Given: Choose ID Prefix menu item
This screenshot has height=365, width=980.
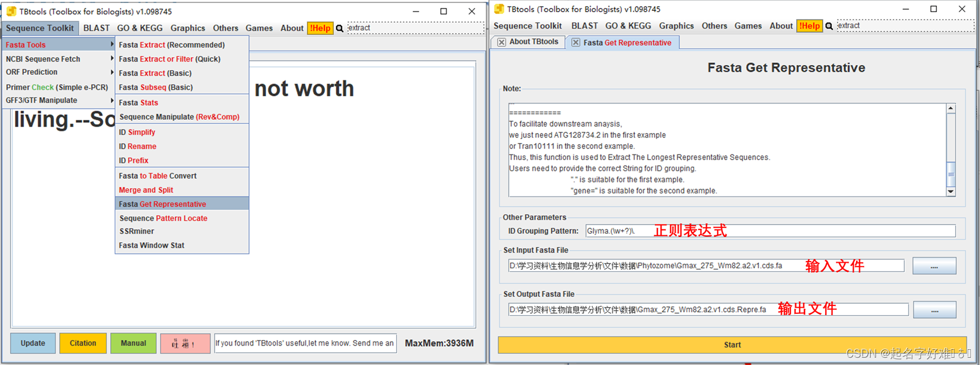Looking at the screenshot, I should point(182,161).
